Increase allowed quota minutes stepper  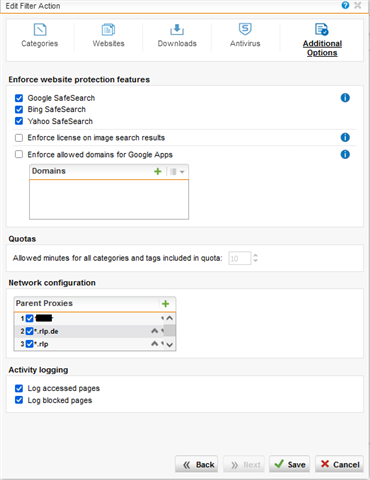[256, 256]
